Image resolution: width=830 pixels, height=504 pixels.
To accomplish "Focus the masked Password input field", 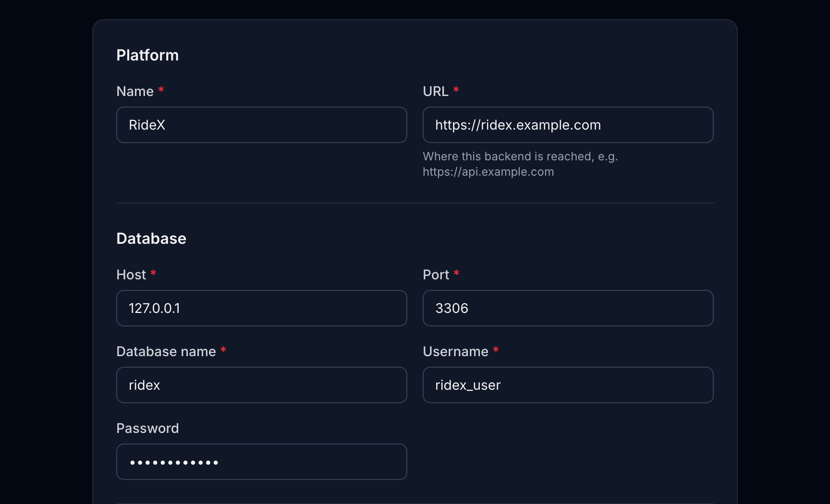I will [261, 462].
